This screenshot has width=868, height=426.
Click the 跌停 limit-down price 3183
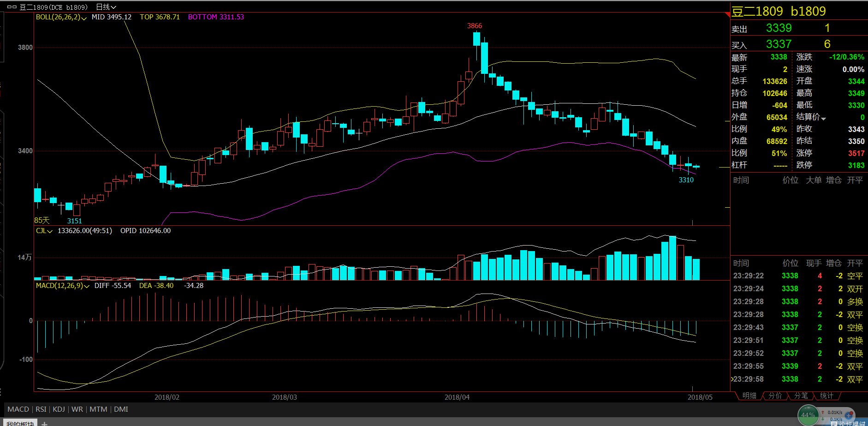click(856, 165)
